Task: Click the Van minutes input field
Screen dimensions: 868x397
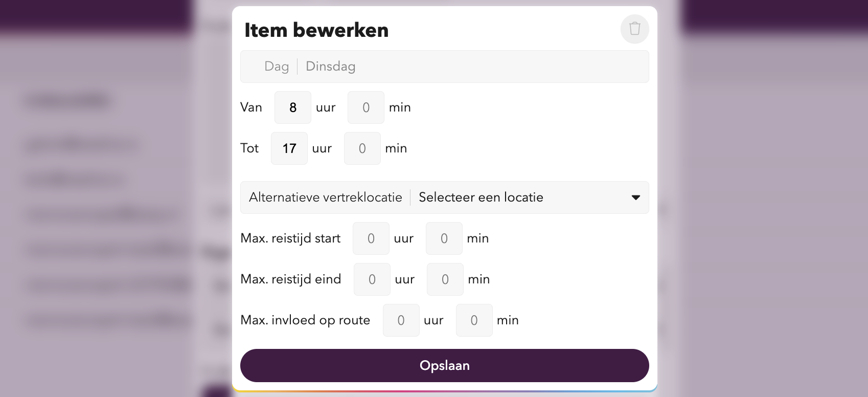Action: pos(366,107)
